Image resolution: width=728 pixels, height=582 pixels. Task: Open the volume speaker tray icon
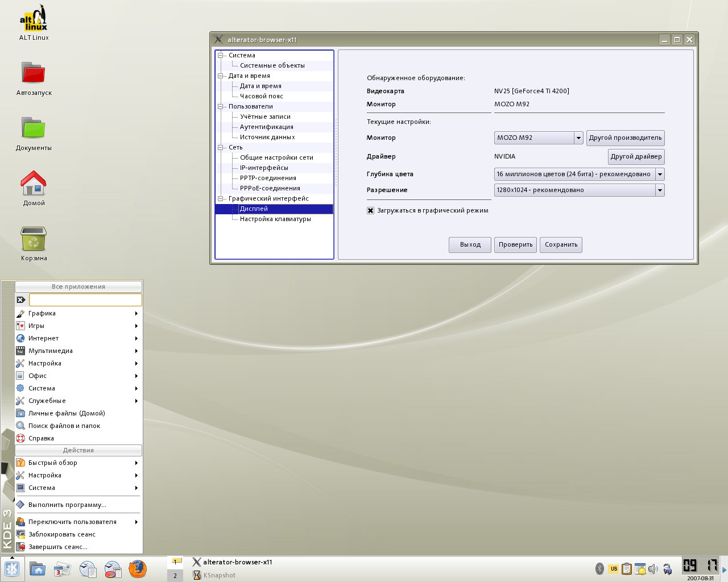pyautogui.click(x=653, y=568)
